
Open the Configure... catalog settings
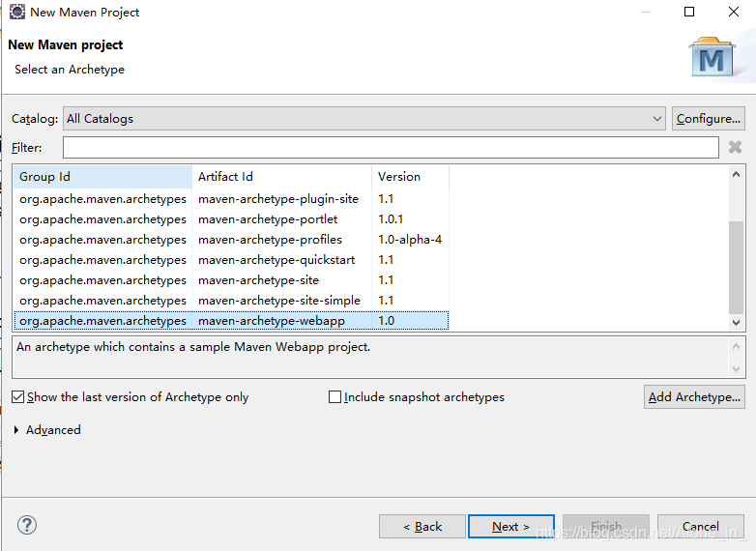(x=709, y=119)
